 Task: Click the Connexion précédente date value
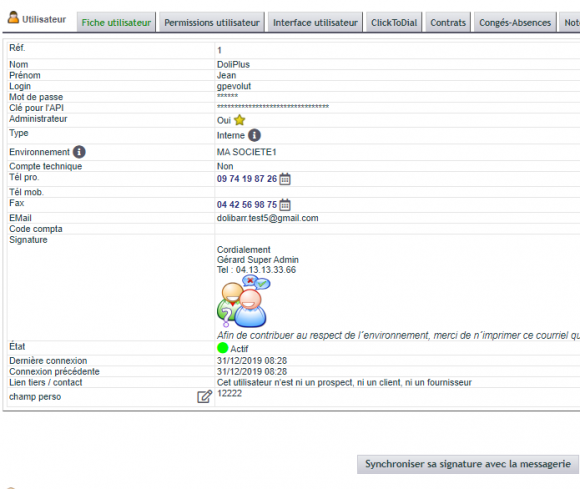tap(252, 371)
